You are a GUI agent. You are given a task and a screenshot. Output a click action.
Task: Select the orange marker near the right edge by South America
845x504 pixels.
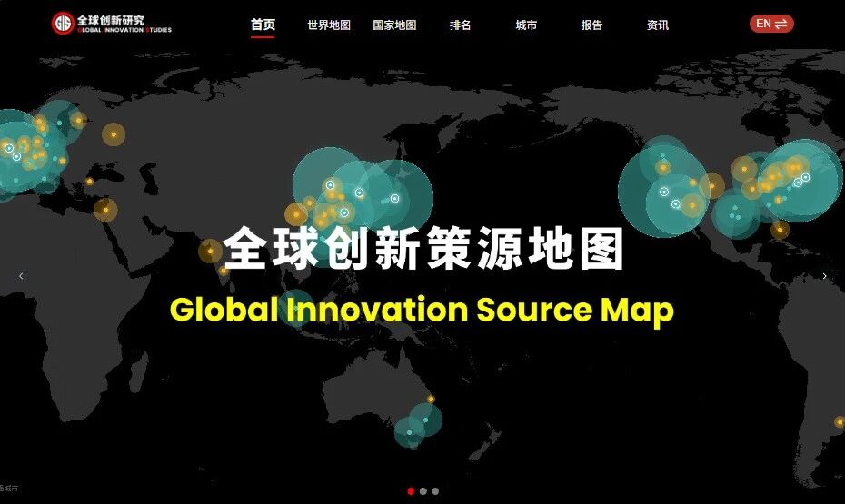pyautogui.click(x=839, y=421)
